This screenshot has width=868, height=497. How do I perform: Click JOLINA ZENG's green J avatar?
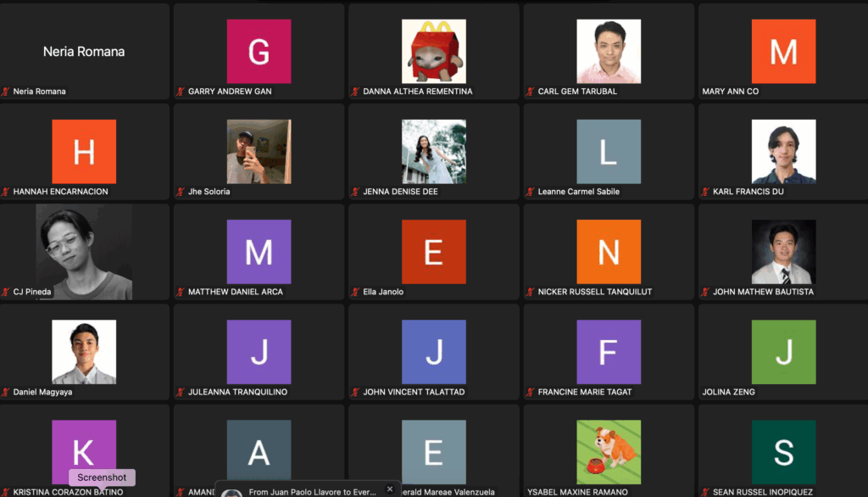tap(783, 352)
